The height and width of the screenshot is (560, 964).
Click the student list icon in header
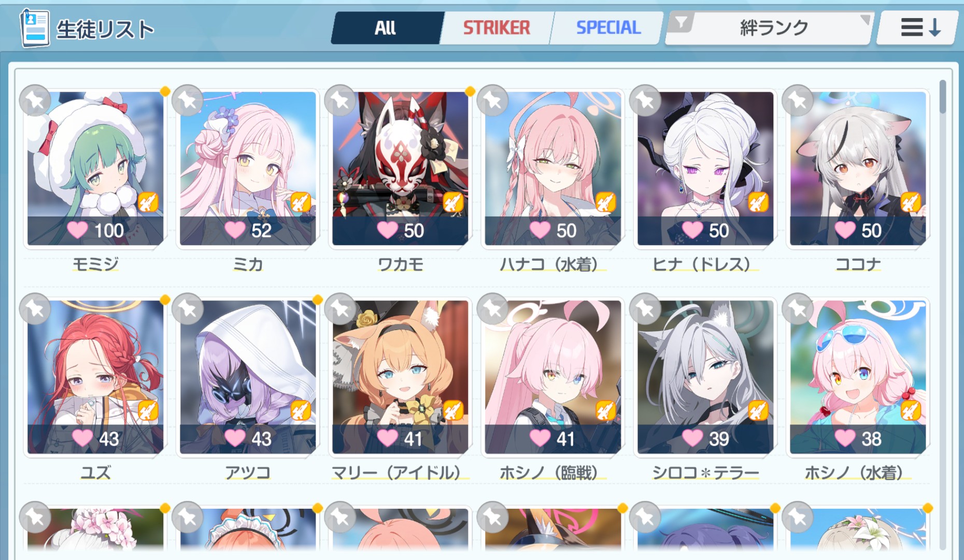[34, 28]
